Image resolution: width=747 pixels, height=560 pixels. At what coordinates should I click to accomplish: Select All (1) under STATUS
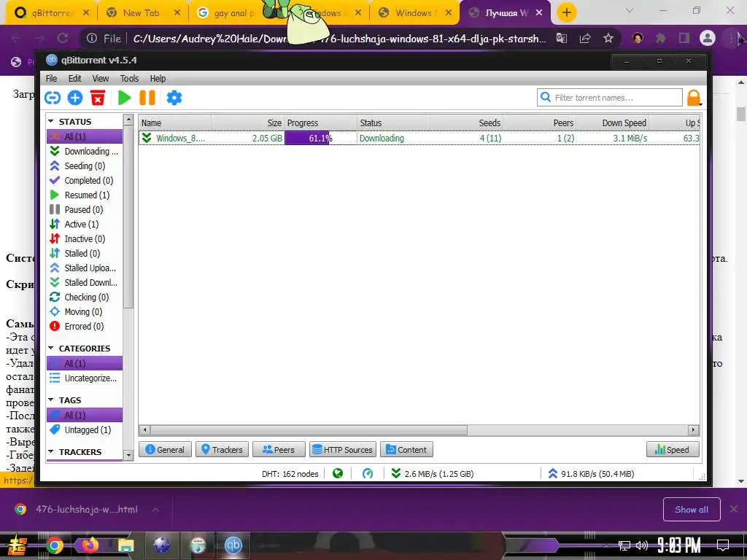coord(85,136)
